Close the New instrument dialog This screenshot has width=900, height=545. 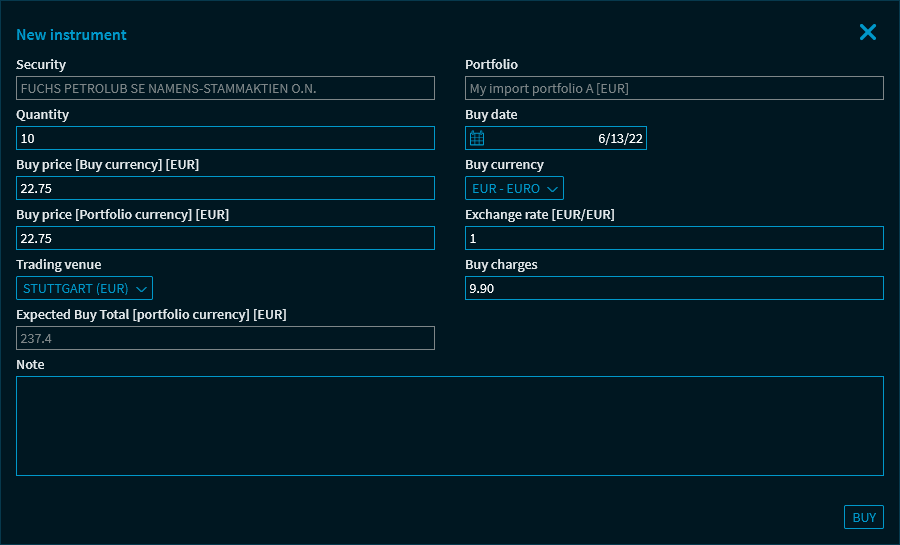(x=867, y=32)
